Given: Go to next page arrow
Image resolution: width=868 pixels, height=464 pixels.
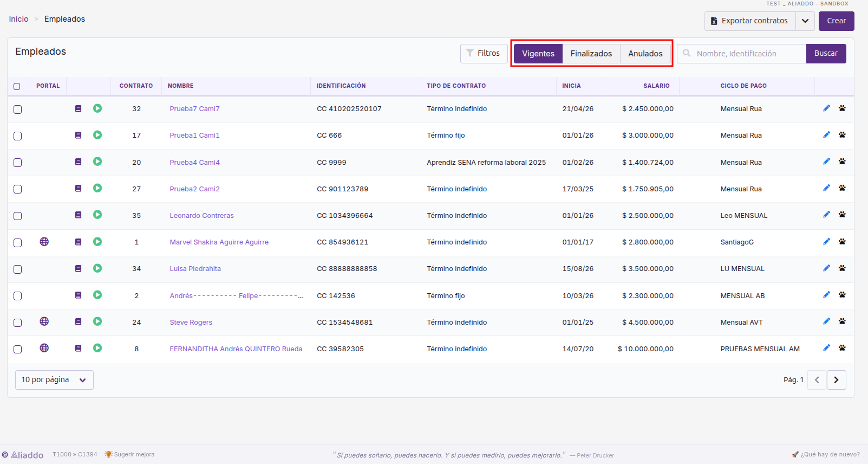Looking at the screenshot, I should click(x=836, y=380).
